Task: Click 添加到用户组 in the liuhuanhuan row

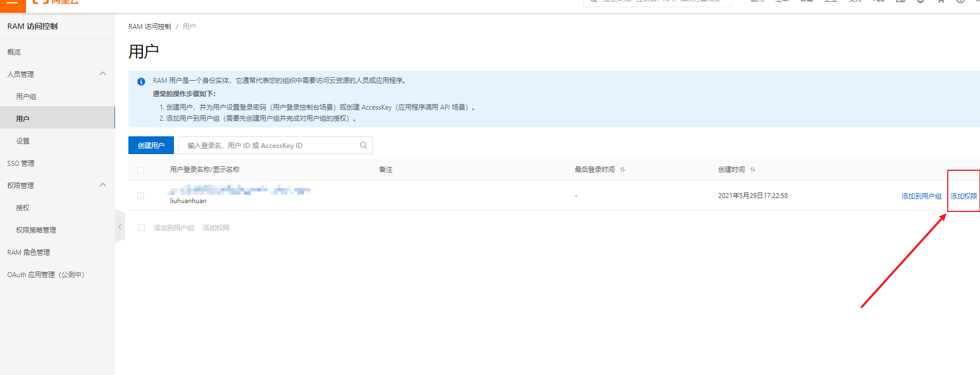Action: 921,196
